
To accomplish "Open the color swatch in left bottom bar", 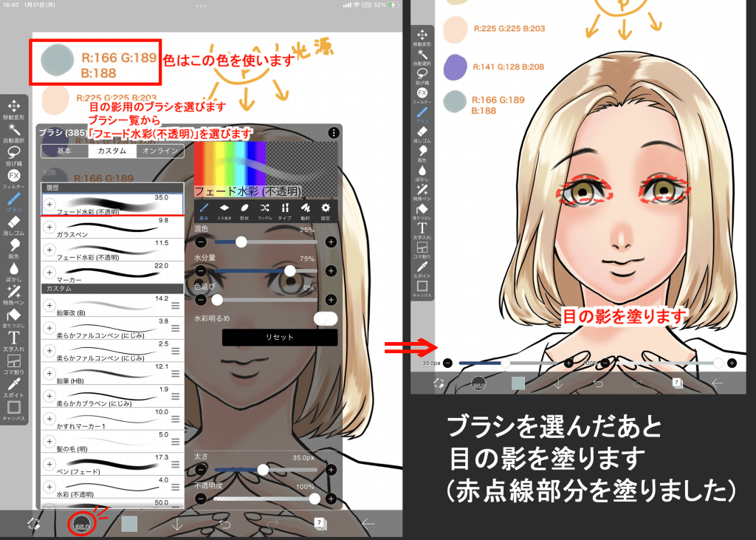I will pyautogui.click(x=129, y=524).
